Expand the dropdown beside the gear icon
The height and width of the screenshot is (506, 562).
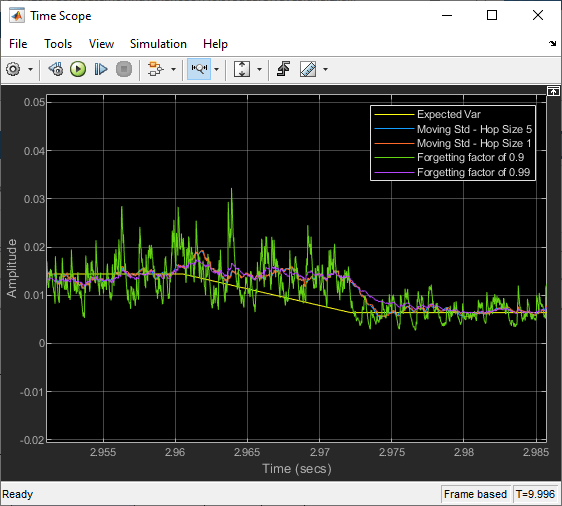pos(30,70)
